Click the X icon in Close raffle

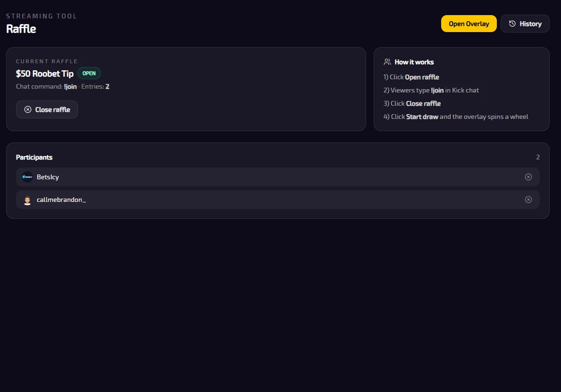tap(28, 109)
